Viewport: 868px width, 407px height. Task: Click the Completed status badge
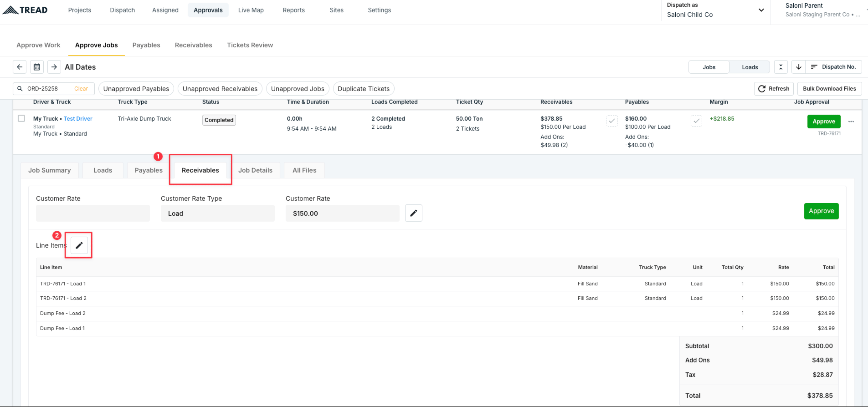tap(219, 120)
